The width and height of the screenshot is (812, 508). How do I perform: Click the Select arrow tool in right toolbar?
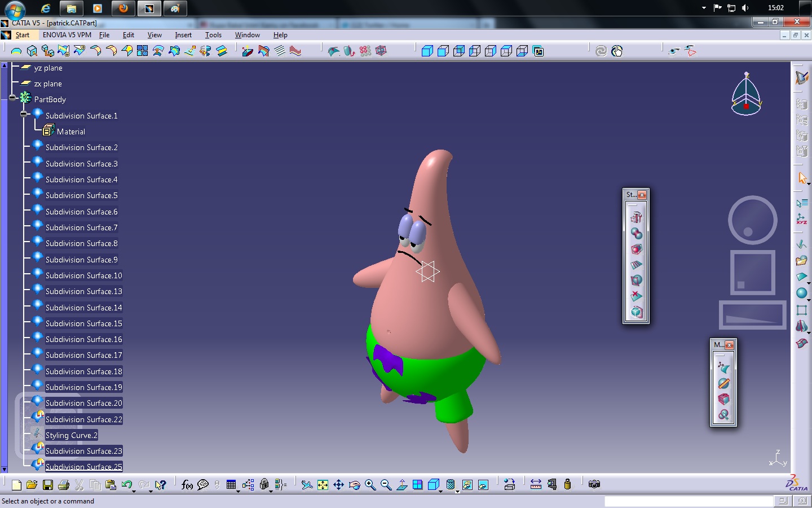pyautogui.click(x=802, y=178)
